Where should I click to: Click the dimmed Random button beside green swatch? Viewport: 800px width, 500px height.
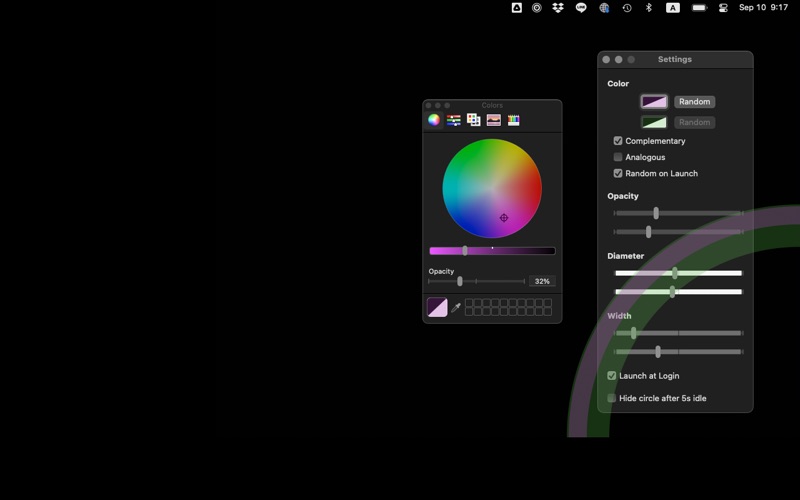694,122
